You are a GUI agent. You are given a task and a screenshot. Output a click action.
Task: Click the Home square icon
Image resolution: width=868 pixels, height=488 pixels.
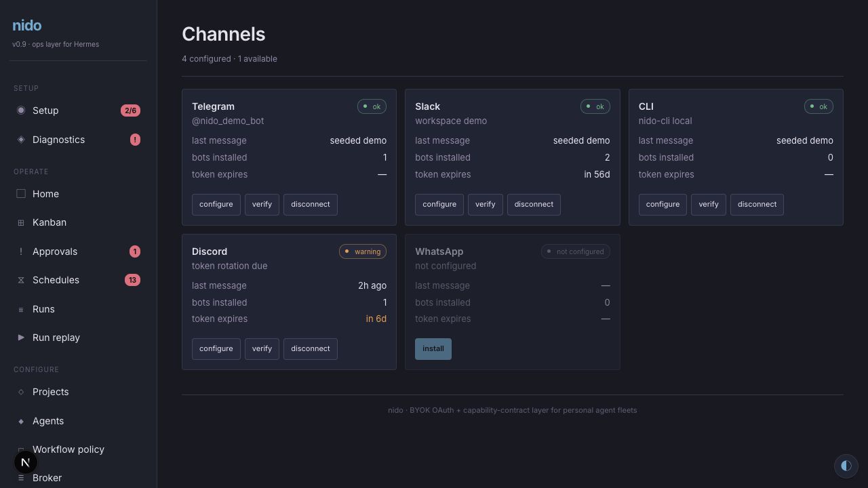(21, 194)
